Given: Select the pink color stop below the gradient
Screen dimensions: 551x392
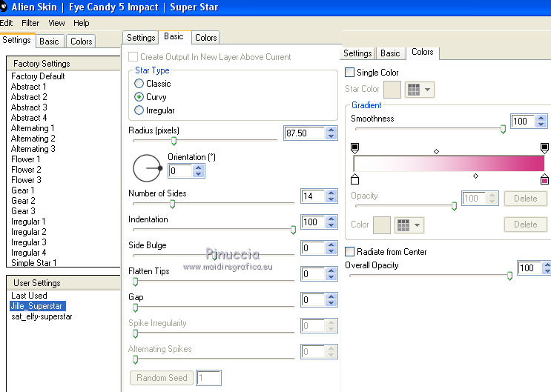Looking at the screenshot, I should coord(544,179).
